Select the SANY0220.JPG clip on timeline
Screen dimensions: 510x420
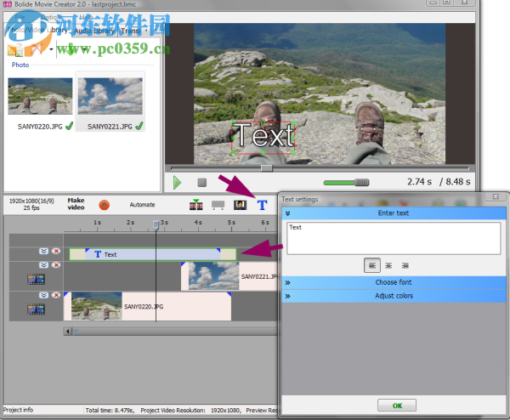click(x=147, y=306)
